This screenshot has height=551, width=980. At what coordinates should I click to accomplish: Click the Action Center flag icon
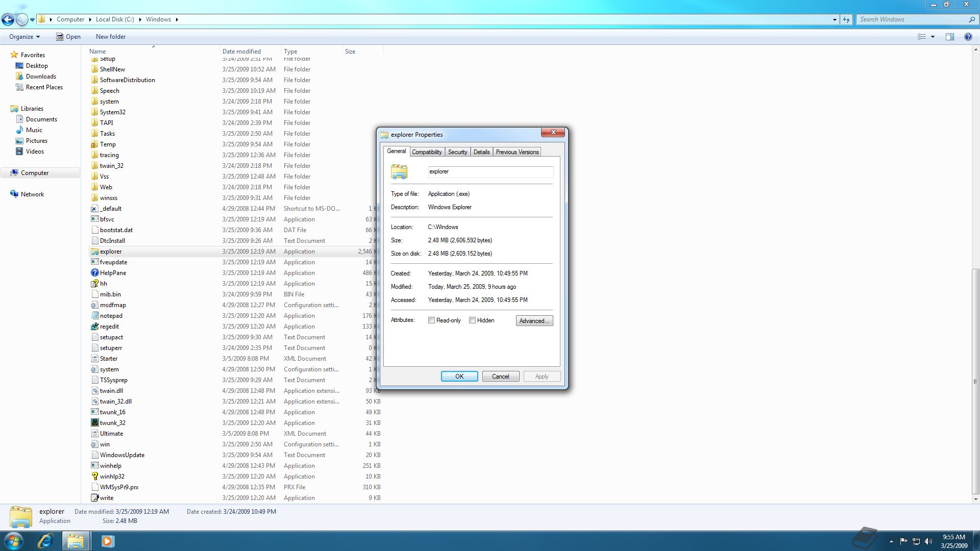pos(903,541)
